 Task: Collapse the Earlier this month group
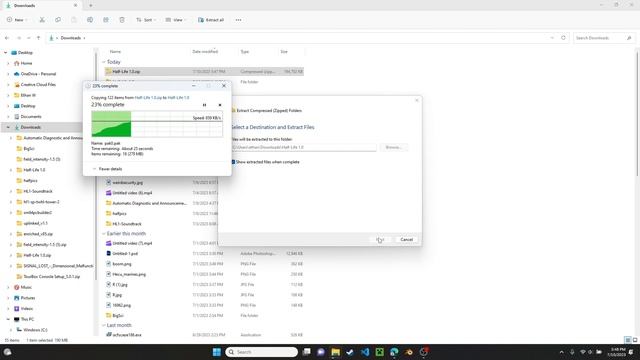(x=104, y=234)
